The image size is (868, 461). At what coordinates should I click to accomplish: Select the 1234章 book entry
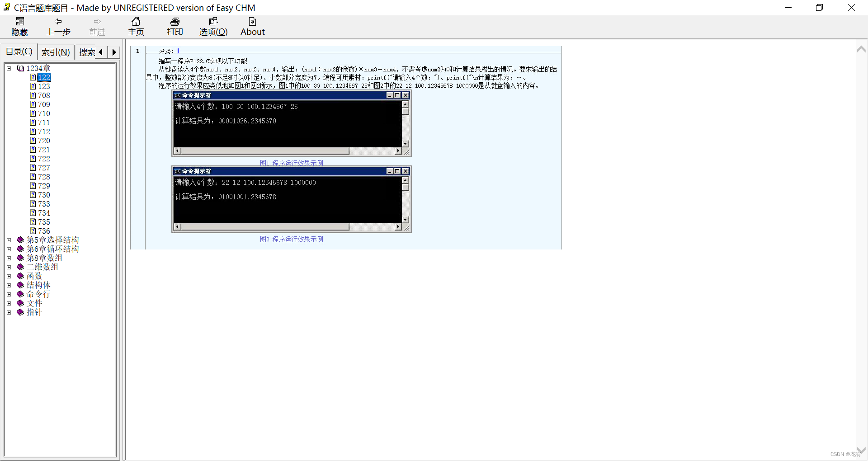(38, 68)
